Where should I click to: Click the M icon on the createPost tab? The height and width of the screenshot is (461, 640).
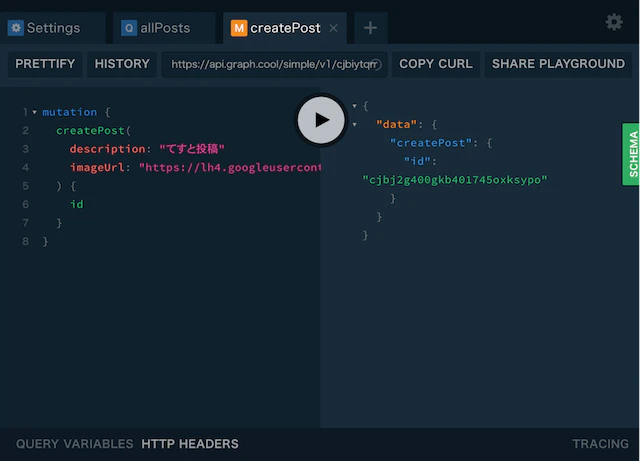[x=239, y=28]
